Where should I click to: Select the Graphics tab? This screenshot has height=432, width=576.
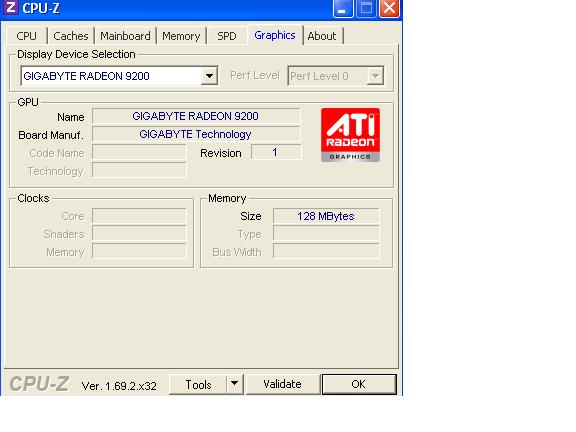(275, 35)
